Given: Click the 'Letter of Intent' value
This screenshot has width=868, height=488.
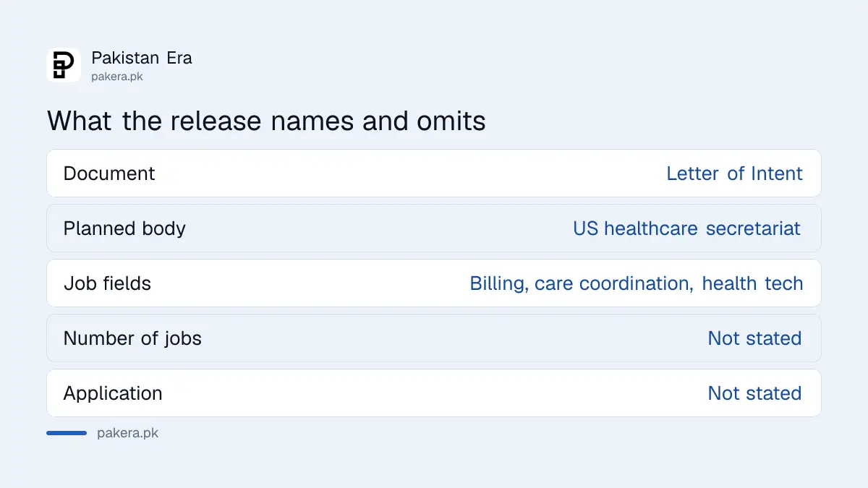Looking at the screenshot, I should (734, 174).
